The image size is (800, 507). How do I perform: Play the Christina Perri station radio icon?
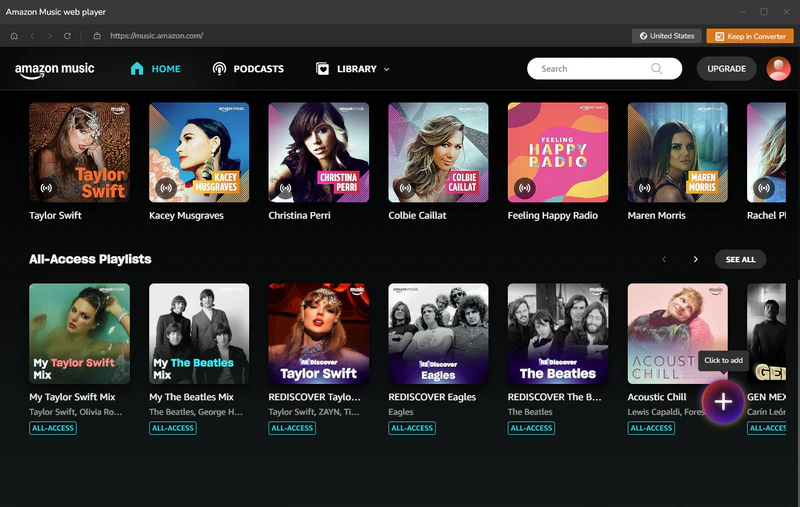click(x=286, y=188)
